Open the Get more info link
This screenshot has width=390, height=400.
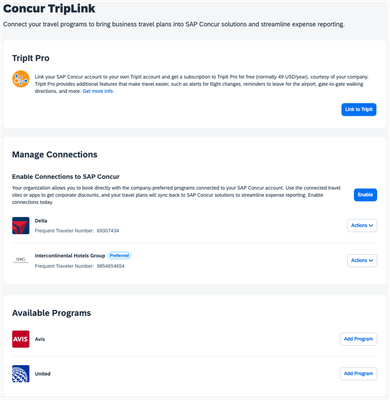click(x=98, y=91)
